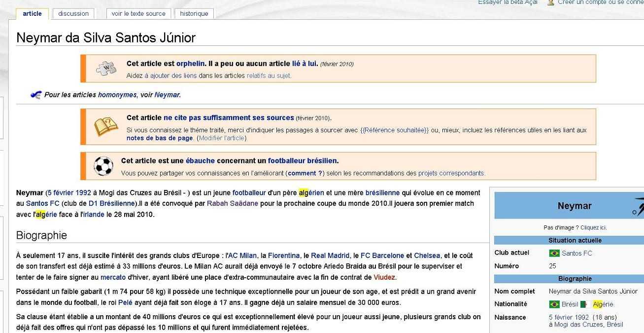This screenshot has width=644, height=333.
Task: Click the Brazil flag next to Santos FC
Action: tap(554, 253)
